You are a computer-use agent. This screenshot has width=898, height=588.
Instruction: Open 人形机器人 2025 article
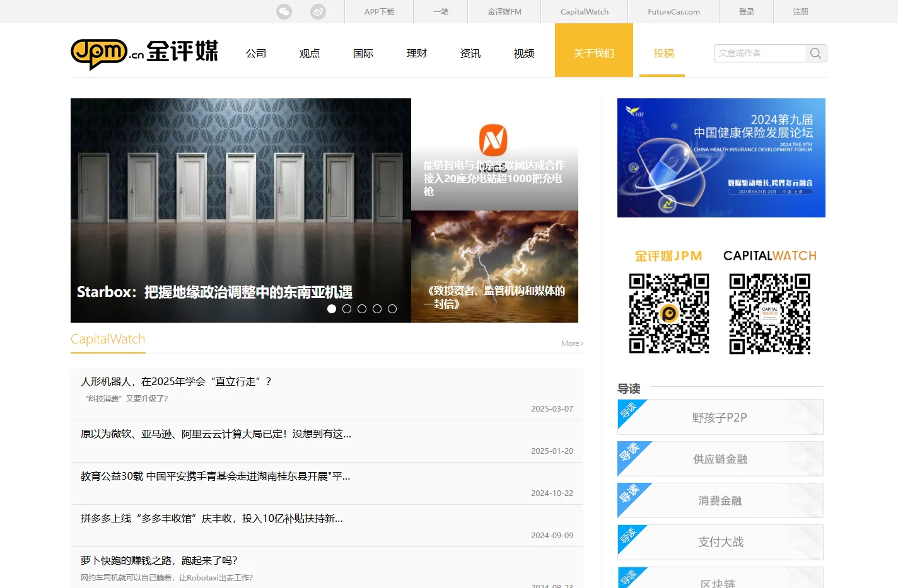coord(176,381)
